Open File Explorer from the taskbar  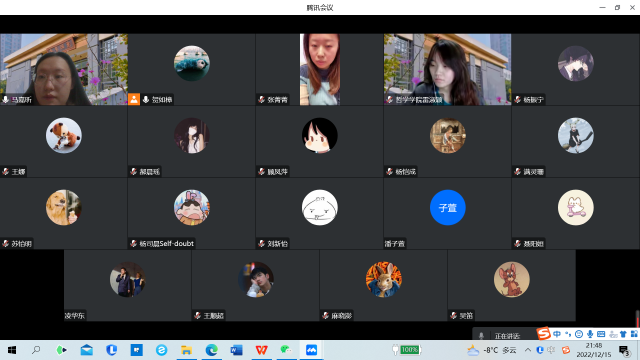(187, 350)
